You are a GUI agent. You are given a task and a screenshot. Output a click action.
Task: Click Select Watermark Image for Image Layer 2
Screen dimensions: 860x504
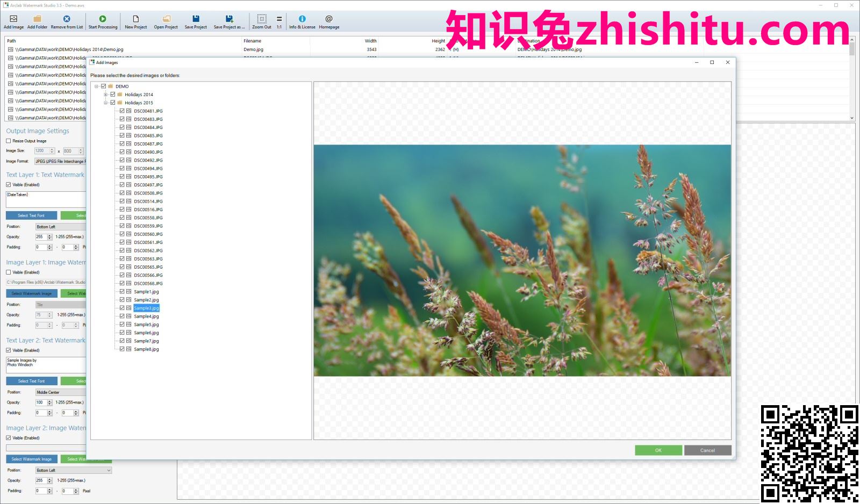tap(31, 459)
